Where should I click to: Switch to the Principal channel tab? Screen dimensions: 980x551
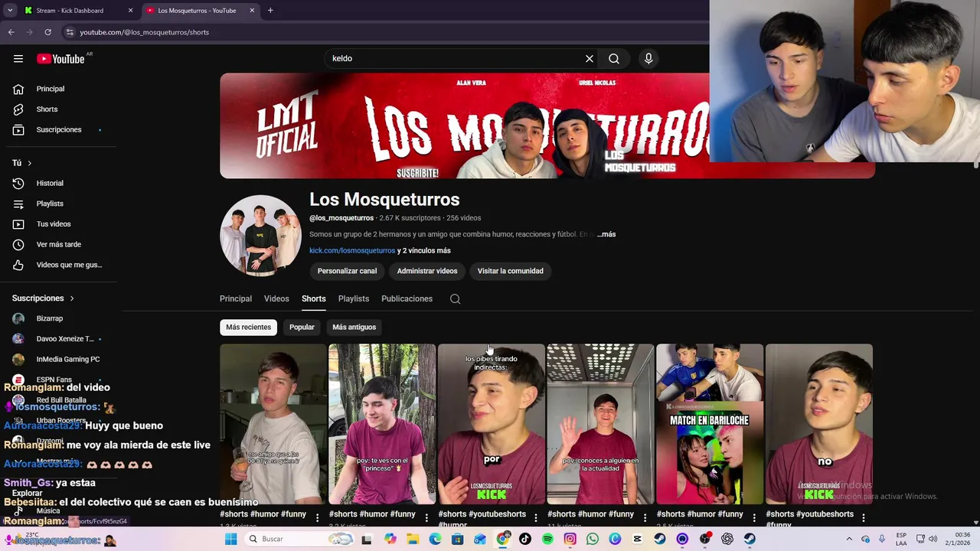(x=236, y=299)
